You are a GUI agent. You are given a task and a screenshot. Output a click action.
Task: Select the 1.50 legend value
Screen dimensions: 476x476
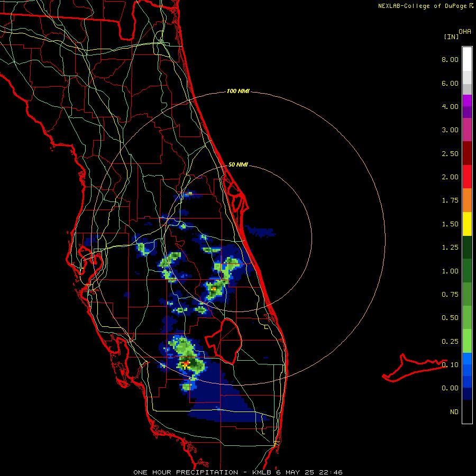pos(450,224)
